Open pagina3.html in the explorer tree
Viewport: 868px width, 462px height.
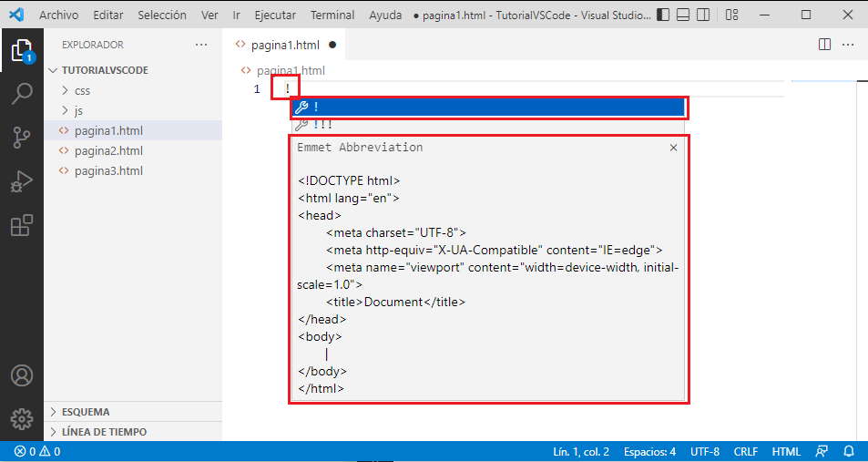133,170
